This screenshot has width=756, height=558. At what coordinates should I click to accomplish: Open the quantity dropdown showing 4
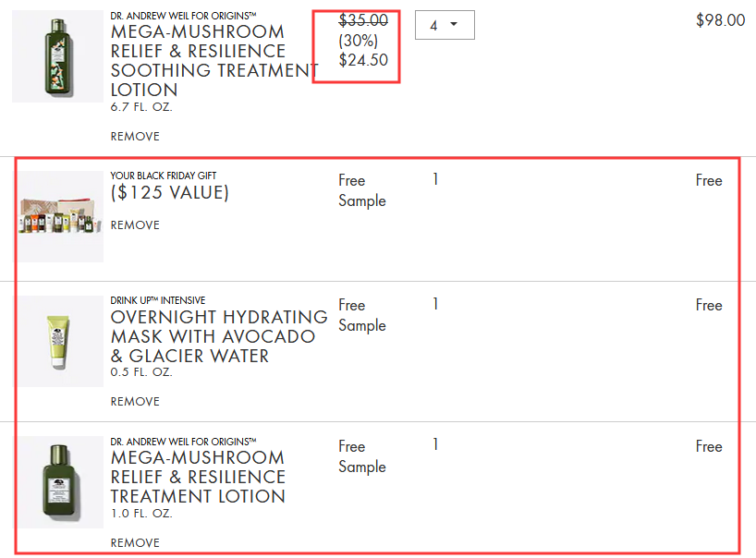point(445,25)
